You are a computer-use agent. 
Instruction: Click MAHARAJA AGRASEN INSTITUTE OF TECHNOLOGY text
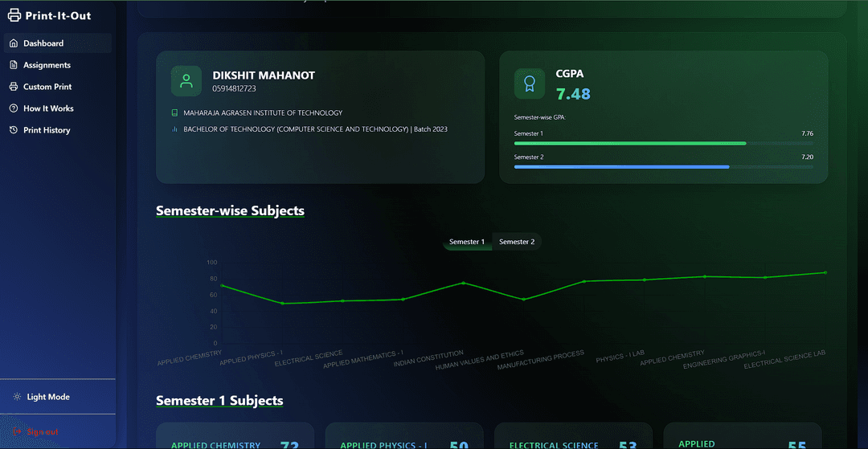click(x=263, y=112)
